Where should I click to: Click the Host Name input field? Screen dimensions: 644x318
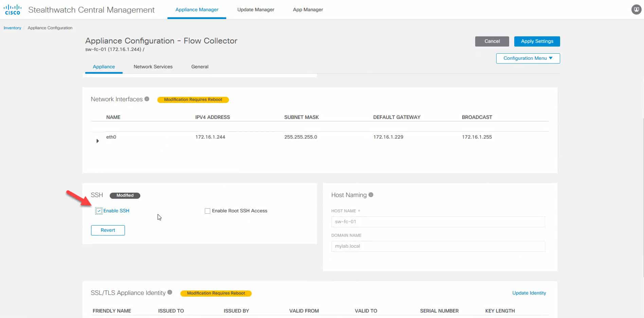pyautogui.click(x=438, y=222)
